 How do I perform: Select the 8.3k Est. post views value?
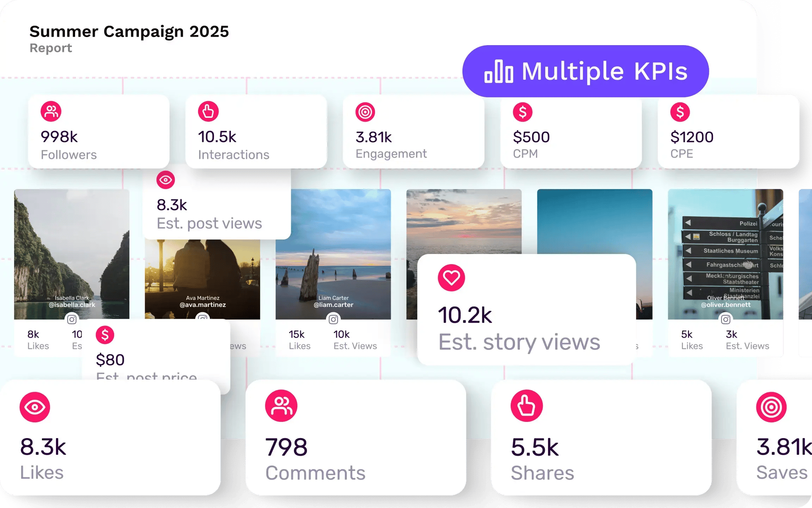pos(172,205)
